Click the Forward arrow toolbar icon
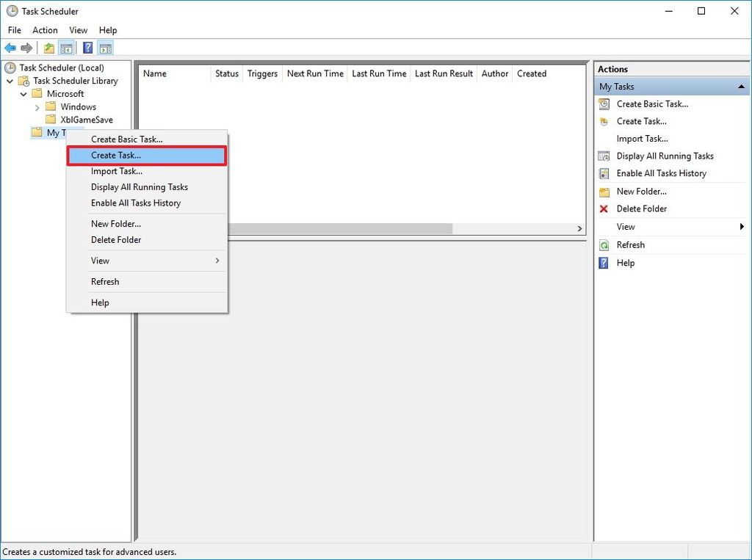Screen dimensions: 752x560 tap(27, 48)
